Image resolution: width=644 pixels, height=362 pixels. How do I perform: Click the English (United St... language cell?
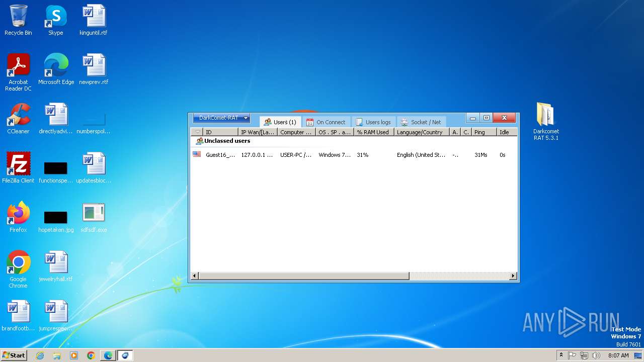coord(421,155)
